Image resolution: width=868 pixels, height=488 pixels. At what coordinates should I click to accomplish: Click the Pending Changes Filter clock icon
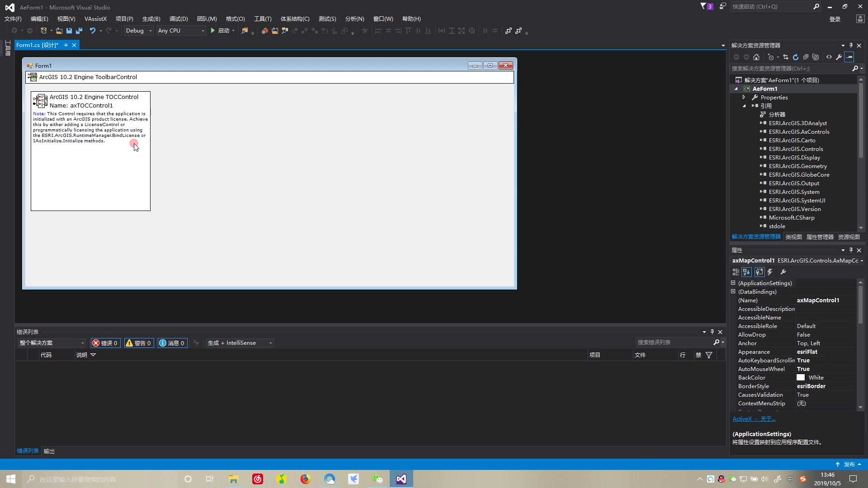coord(771,57)
